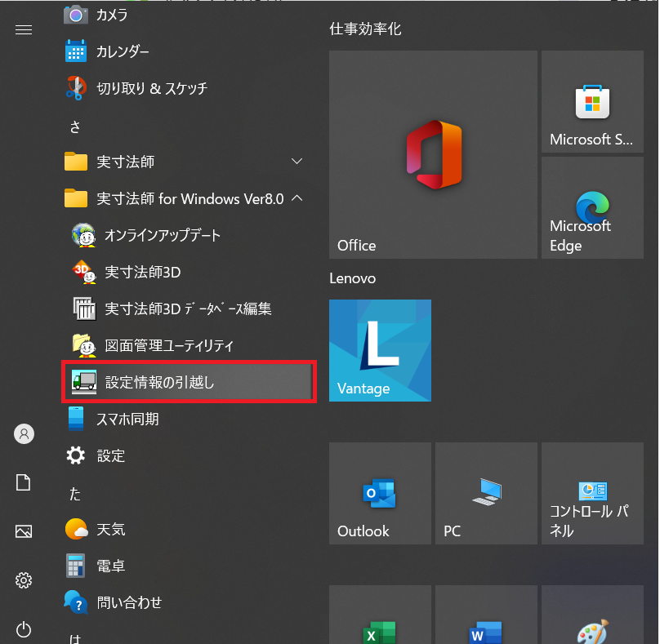This screenshot has height=644, width=660.
Task: Open the コントロール パネル tile
Action: click(592, 493)
